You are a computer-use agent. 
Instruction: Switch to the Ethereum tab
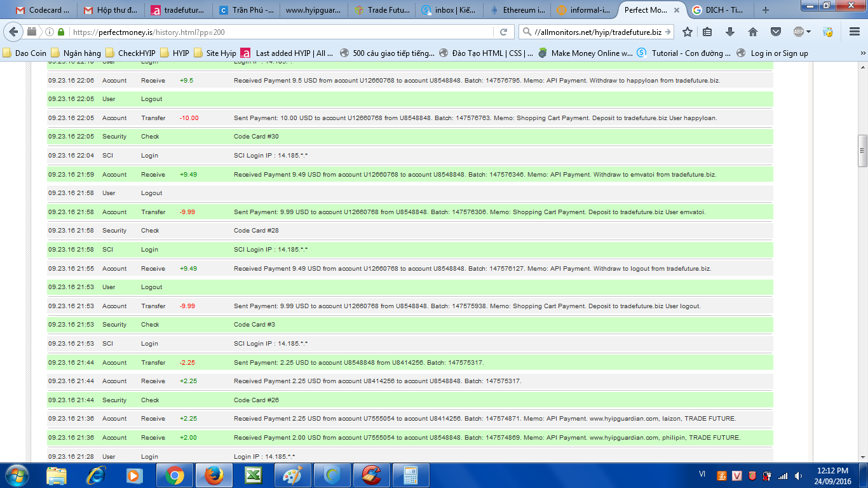click(517, 10)
